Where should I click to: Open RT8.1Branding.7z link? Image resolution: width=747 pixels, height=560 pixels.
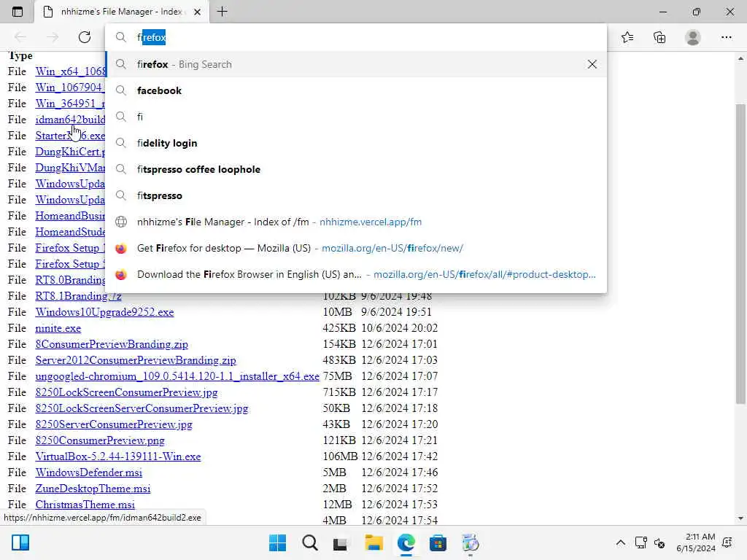[x=78, y=296]
